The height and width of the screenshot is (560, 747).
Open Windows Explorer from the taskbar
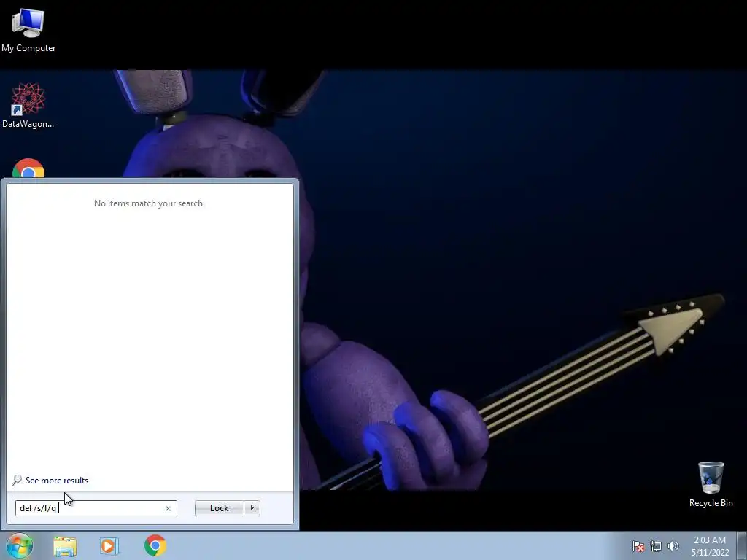click(65, 546)
